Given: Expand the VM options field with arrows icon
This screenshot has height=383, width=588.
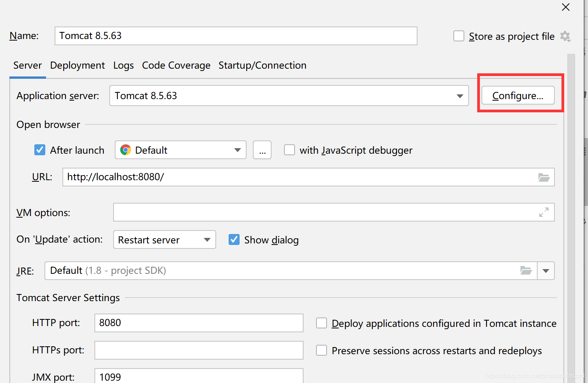Looking at the screenshot, I should (544, 212).
